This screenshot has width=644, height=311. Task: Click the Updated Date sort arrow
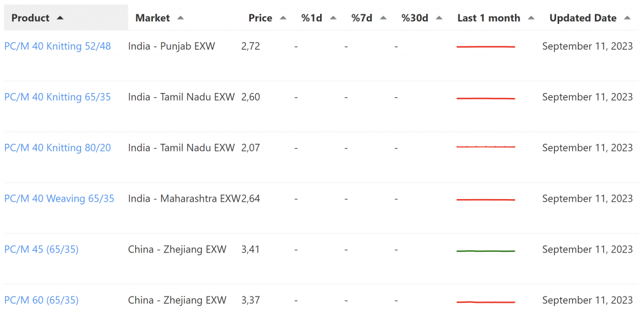point(627,18)
